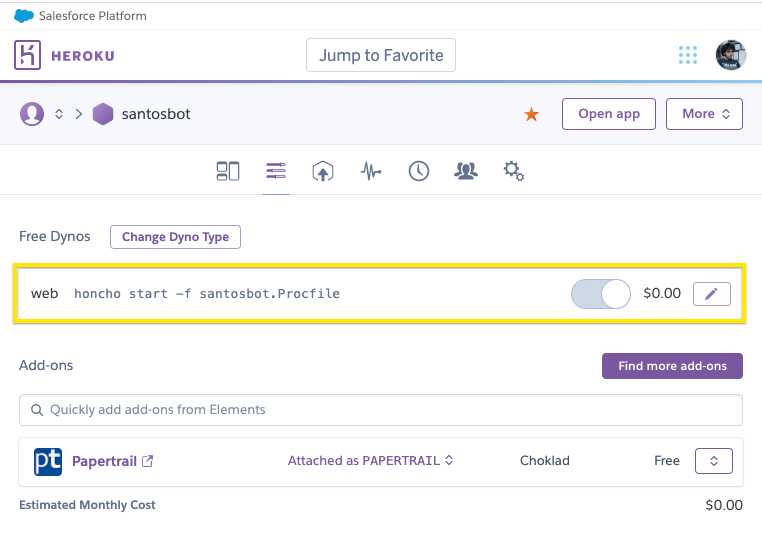Viewport: 762px width, 541px height.
Task: Click the Salesforce cloud logo
Action: click(24, 16)
